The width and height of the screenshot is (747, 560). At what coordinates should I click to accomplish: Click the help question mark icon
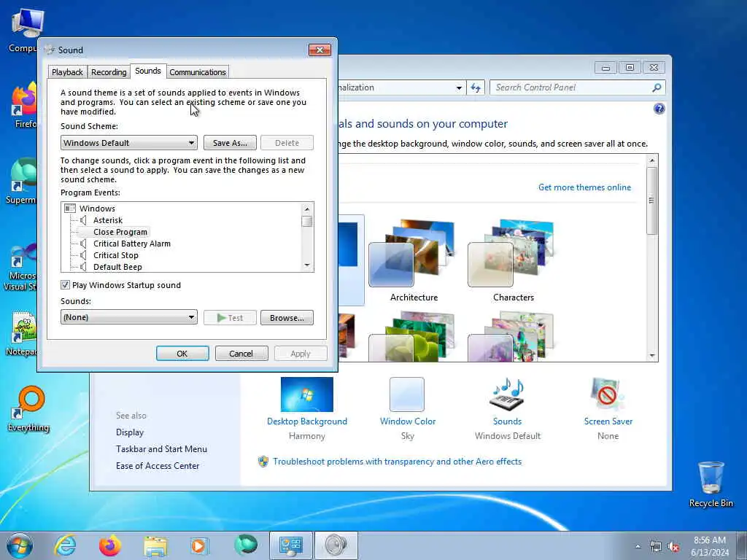tap(659, 109)
